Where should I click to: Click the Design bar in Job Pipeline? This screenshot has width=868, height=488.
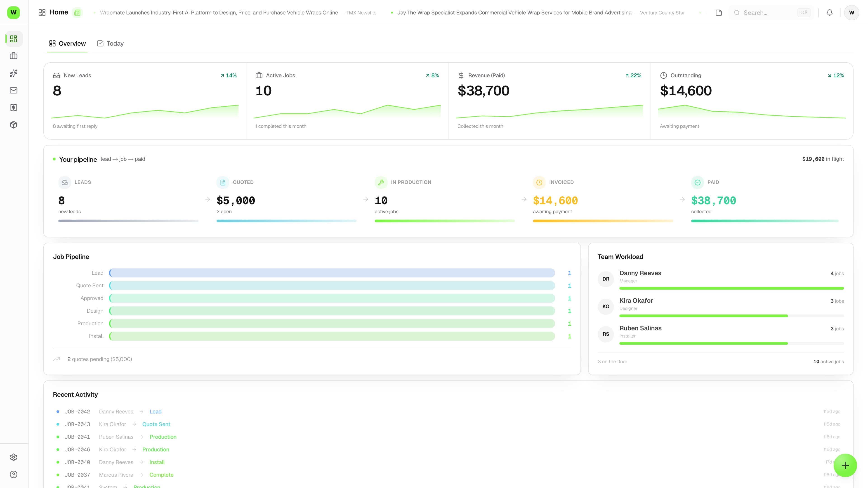332,311
